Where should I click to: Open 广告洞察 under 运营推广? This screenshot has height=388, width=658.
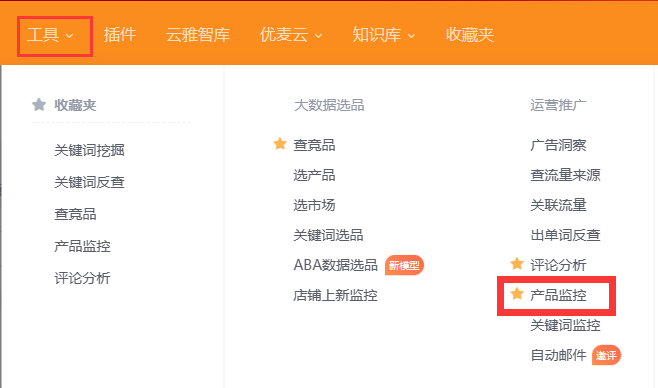point(558,145)
